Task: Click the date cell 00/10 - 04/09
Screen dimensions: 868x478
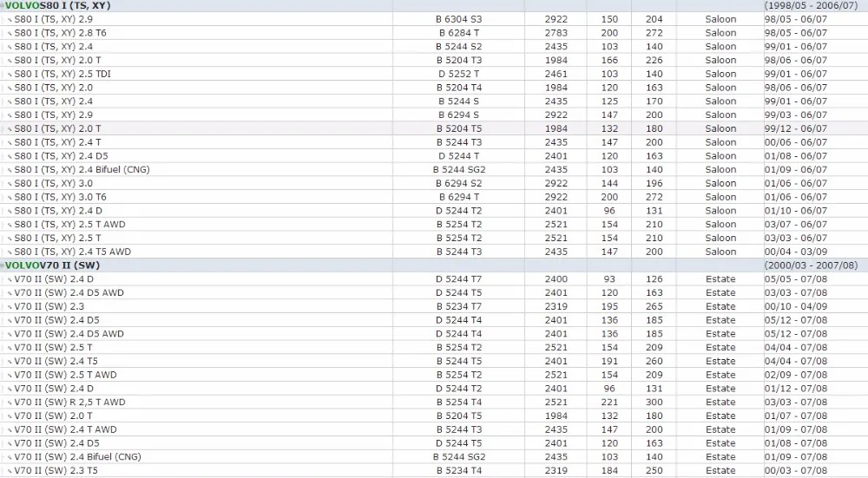Action: [x=795, y=306]
